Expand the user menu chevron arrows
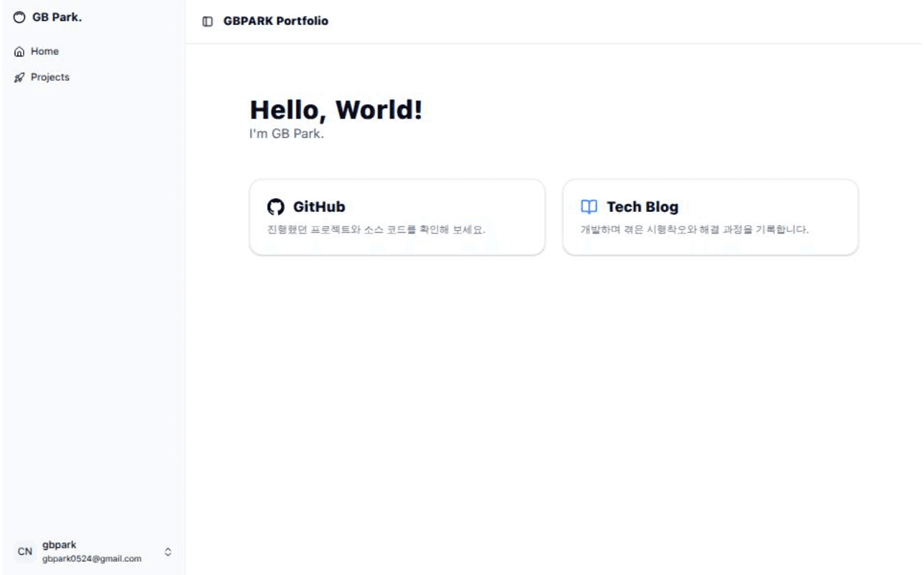 click(x=168, y=551)
